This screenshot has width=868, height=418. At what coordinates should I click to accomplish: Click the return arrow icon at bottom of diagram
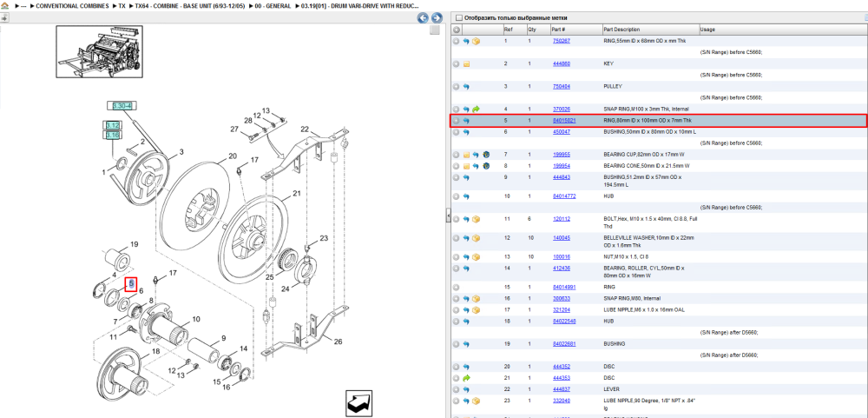click(359, 401)
